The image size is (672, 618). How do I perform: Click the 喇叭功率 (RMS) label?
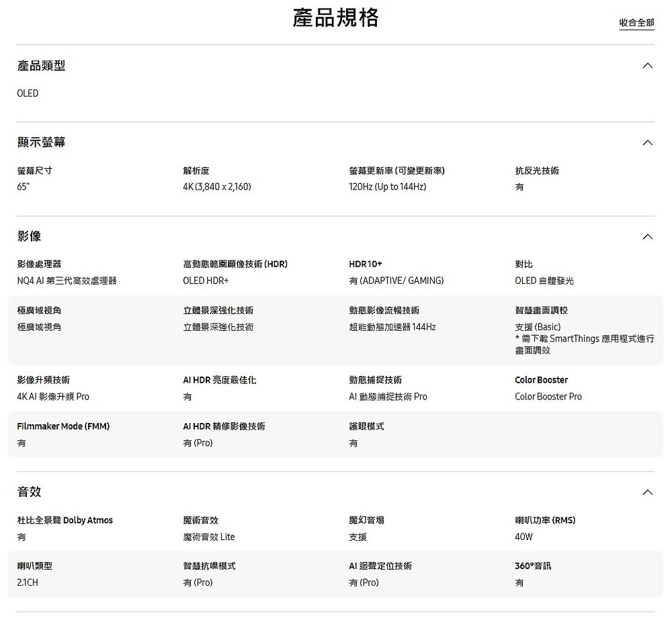[x=545, y=520]
